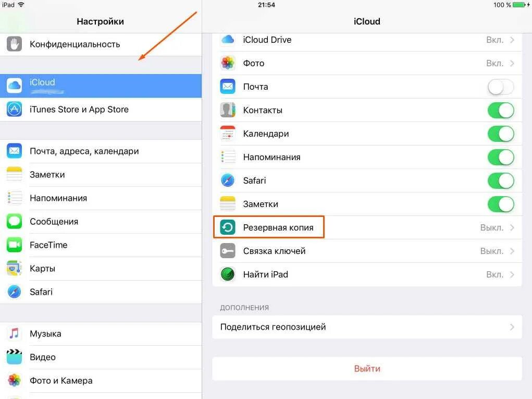
Task: Open Почта, адреса, календари settings
Action: [x=101, y=151]
